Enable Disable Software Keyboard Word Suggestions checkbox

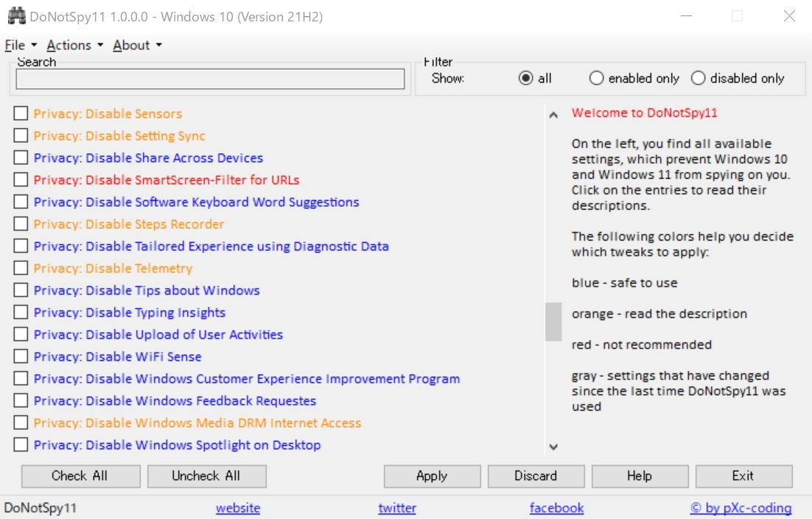click(21, 202)
